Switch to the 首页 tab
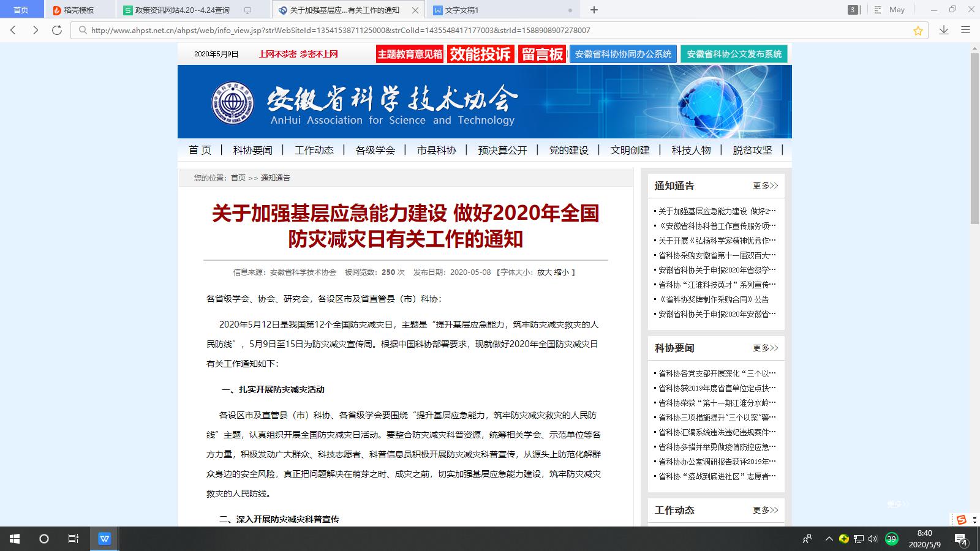Viewport: 980px width, 551px height. click(x=21, y=10)
